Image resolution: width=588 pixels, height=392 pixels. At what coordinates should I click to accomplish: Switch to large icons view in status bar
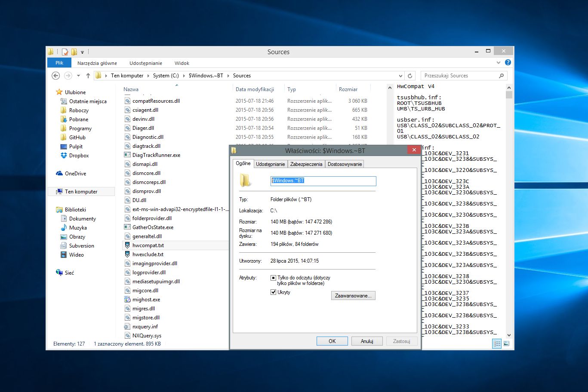coord(506,344)
